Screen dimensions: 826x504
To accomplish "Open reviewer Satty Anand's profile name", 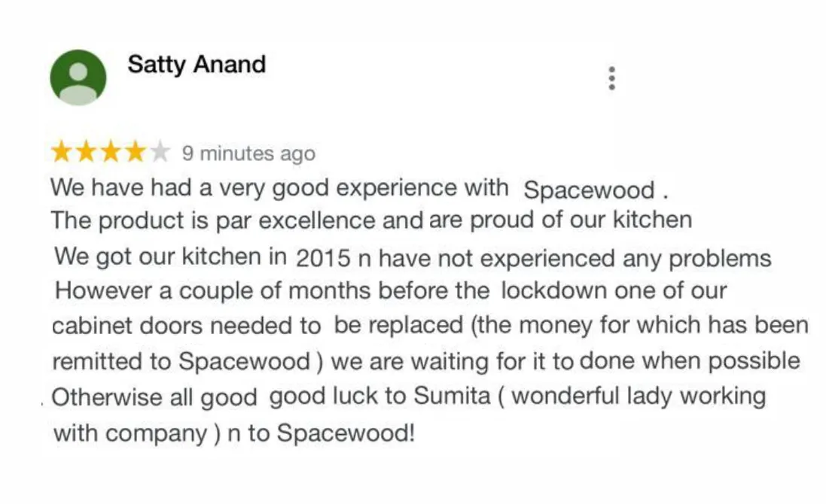I will (197, 65).
